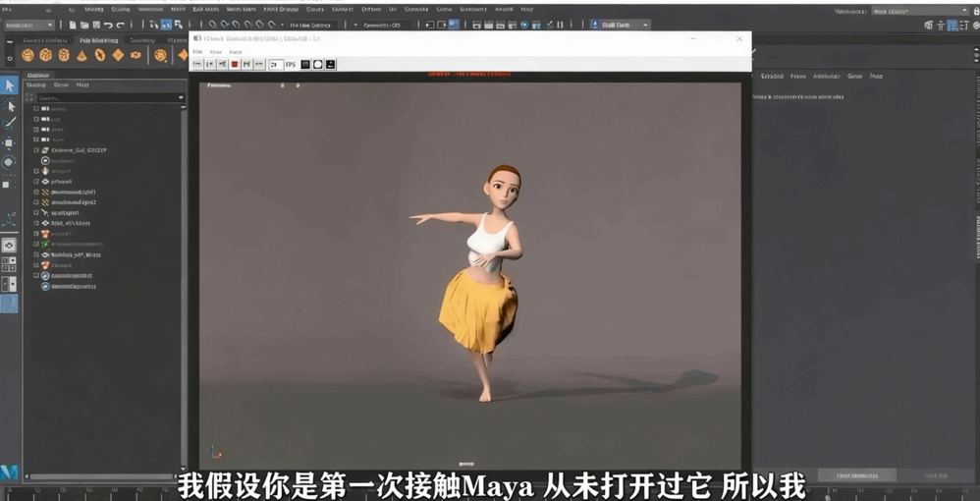Create a polygon sphere from the shelf
The height and width of the screenshot is (501, 980).
[27, 55]
